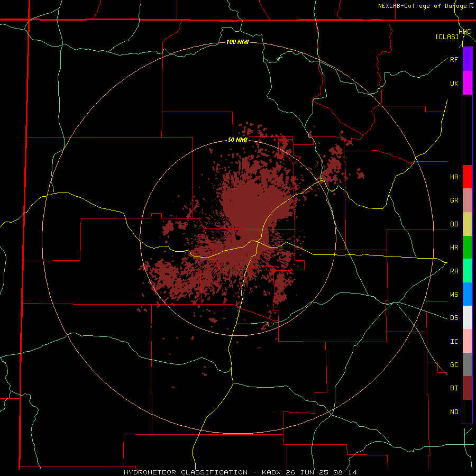This screenshot has height=476, width=476.
Task: Click the UK legend label
Action: tap(454, 83)
